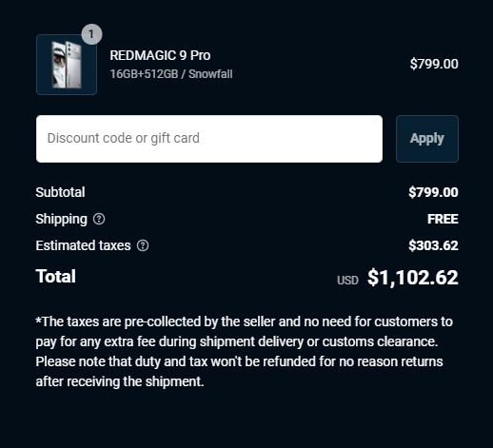Click the estimated taxes amount $303.62
Image resolution: width=493 pixels, height=448 pixels.
point(433,245)
